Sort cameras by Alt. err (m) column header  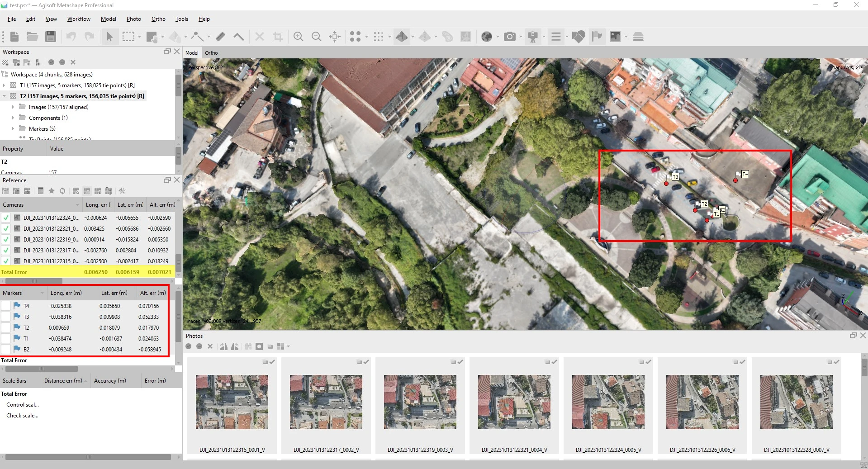(x=162, y=205)
